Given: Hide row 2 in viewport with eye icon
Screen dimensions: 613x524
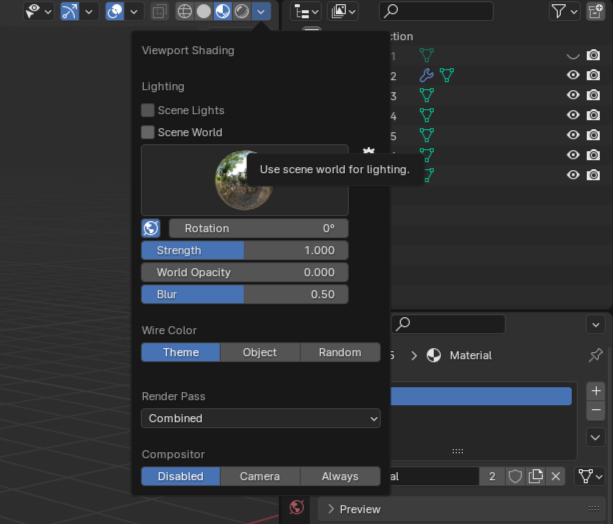Looking at the screenshot, I should pyautogui.click(x=573, y=75).
